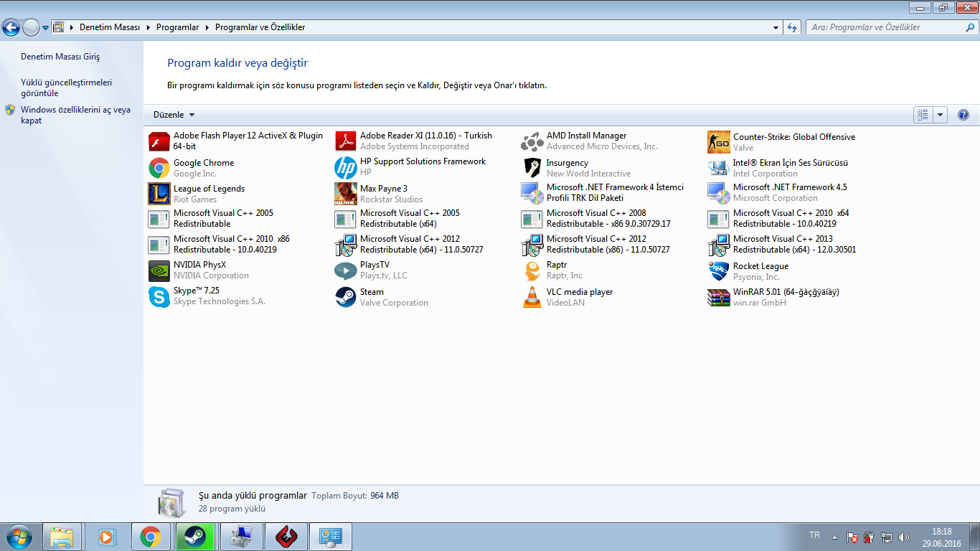Click the power plug tray icon
980x551 pixels.
pos(870,537)
